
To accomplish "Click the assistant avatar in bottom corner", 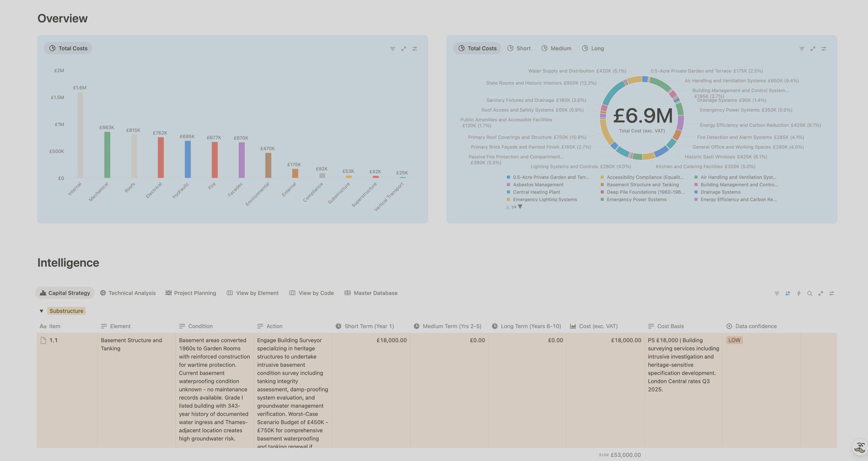I will [x=859, y=447].
